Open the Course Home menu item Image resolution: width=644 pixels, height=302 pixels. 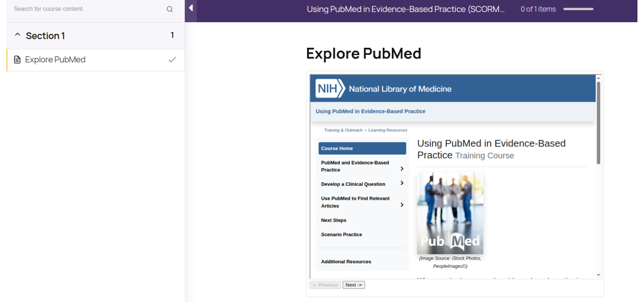pyautogui.click(x=362, y=148)
